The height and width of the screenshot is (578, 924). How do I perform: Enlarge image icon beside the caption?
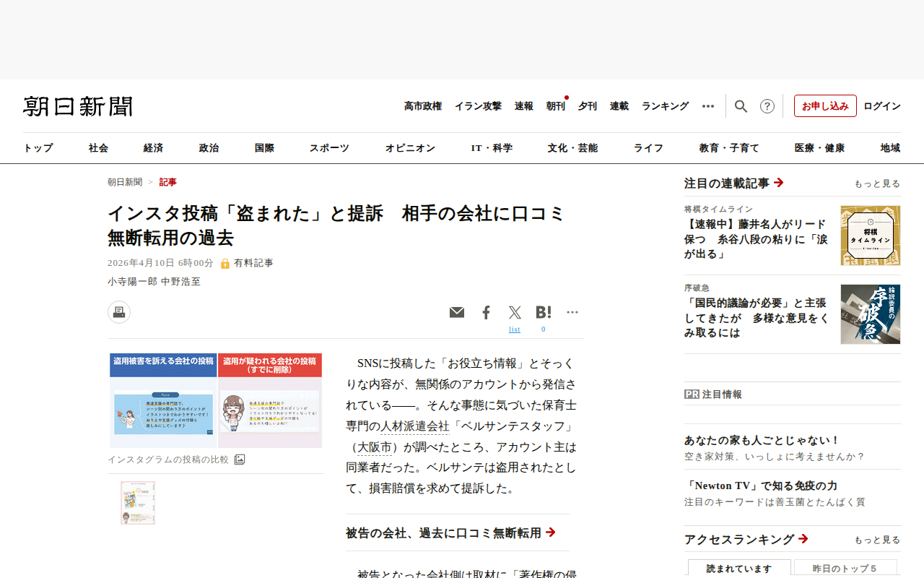click(x=240, y=460)
